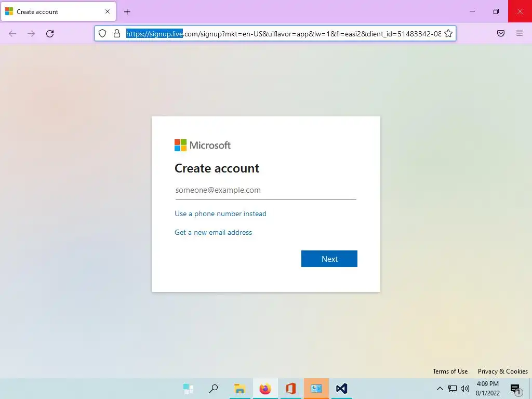Open a new tab with the plus button

(127, 12)
